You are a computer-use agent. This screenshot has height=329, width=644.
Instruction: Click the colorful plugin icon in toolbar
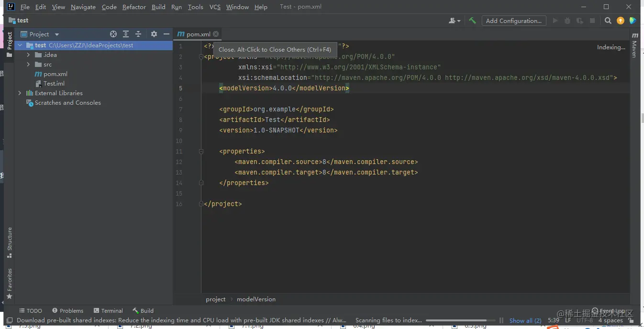pyautogui.click(x=633, y=21)
